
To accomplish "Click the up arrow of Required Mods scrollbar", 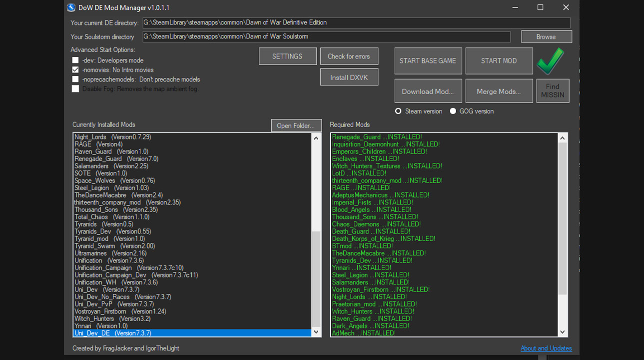I will 563,138.
